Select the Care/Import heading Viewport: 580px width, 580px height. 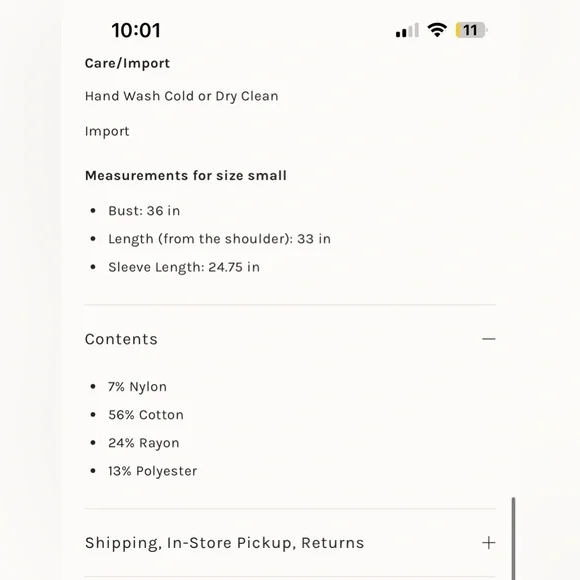click(127, 64)
